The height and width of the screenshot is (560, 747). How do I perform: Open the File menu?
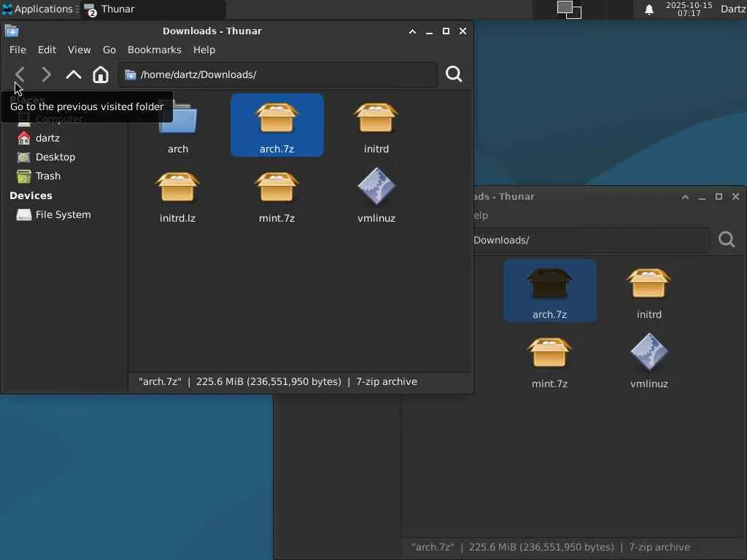coord(18,50)
